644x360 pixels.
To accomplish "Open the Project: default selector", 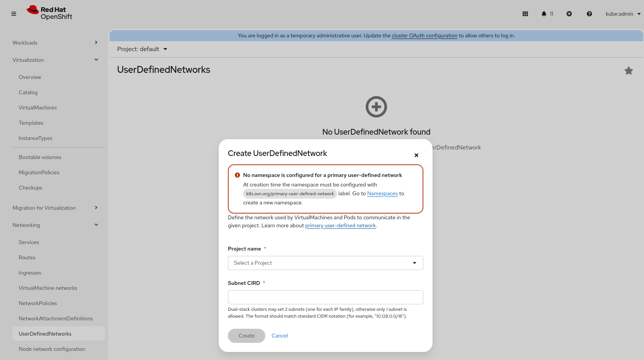I will (x=142, y=49).
